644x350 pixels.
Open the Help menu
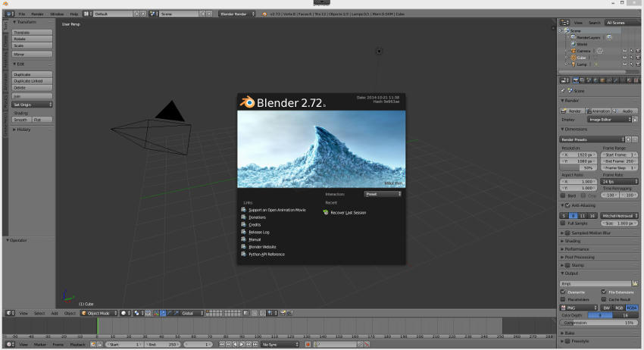pyautogui.click(x=74, y=14)
